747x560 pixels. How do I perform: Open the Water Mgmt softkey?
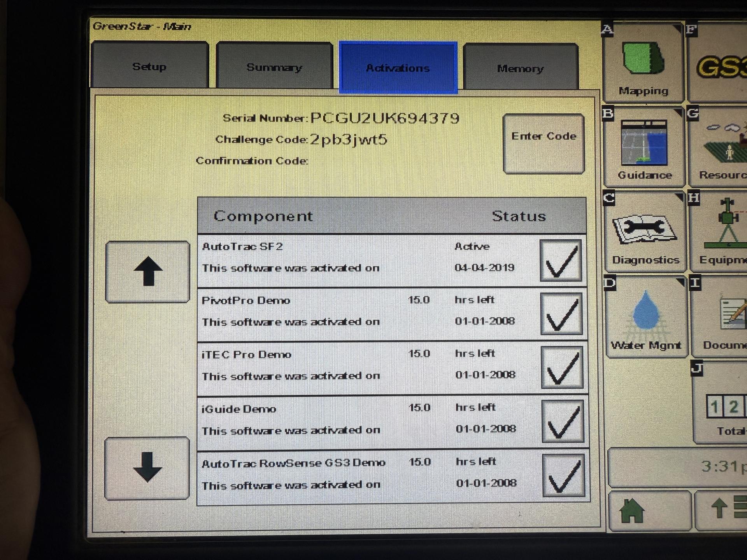tap(647, 317)
